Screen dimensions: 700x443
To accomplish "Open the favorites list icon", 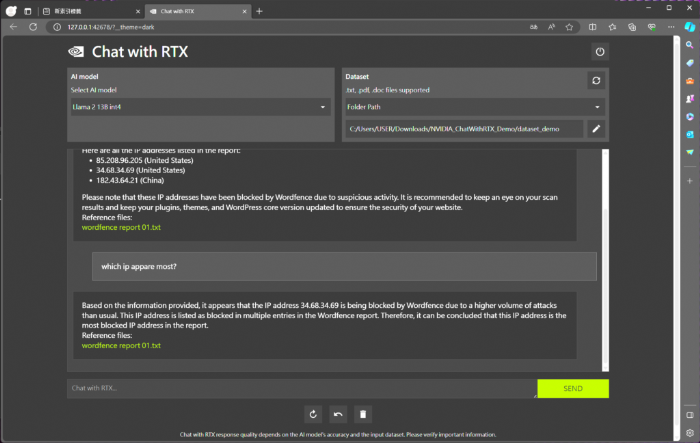I will [x=612, y=27].
